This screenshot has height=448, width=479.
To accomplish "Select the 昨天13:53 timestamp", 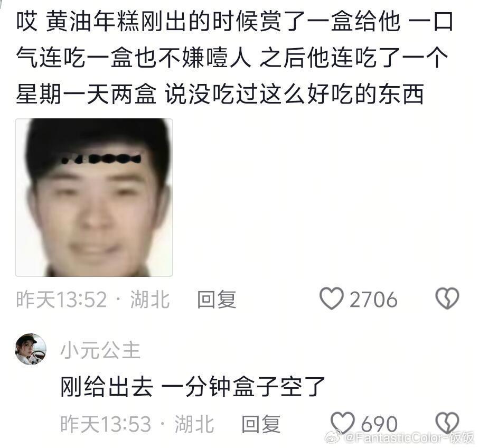I will pyautogui.click(x=106, y=424).
